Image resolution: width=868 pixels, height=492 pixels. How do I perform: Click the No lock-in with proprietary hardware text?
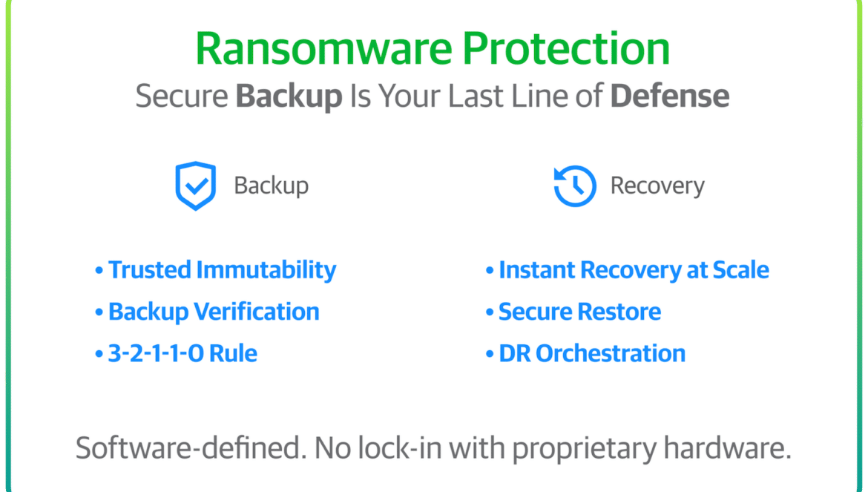tap(553, 448)
